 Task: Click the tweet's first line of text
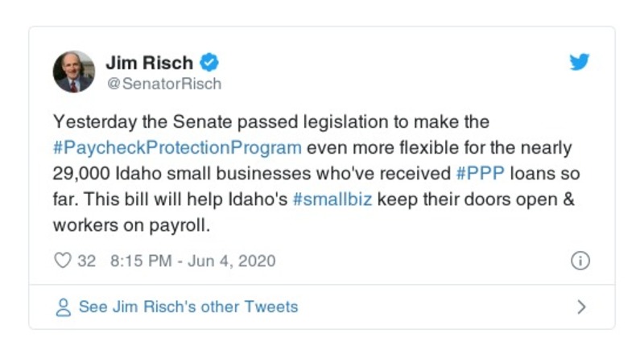270,122
